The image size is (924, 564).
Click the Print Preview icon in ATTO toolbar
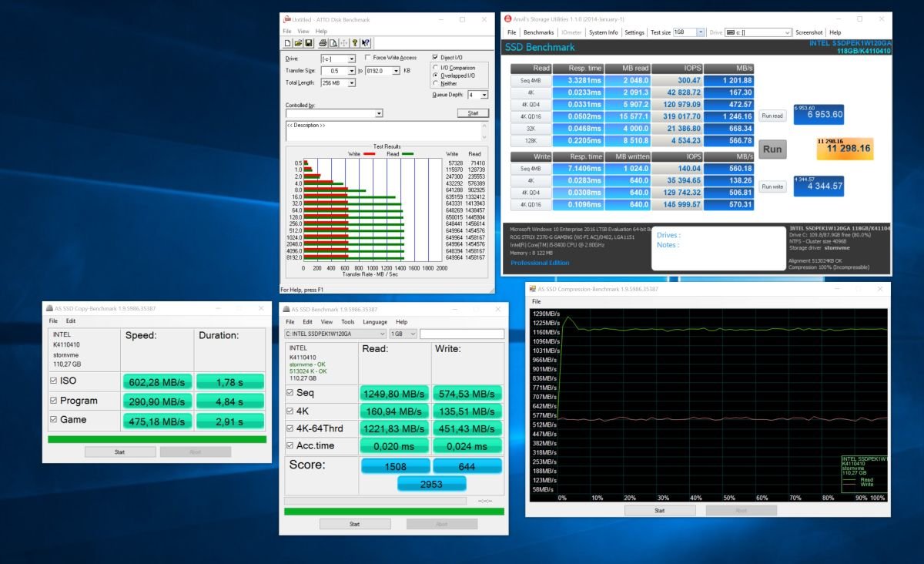tap(333, 43)
